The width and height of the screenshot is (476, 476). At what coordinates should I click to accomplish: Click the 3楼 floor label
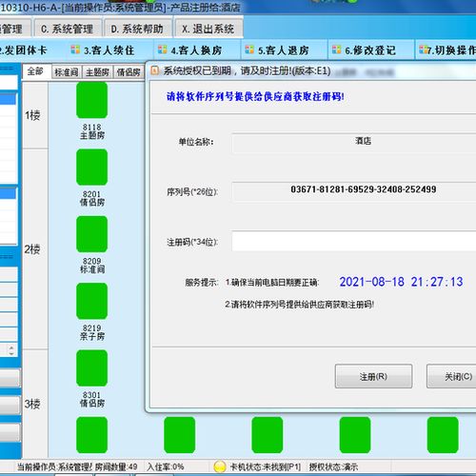(x=32, y=404)
